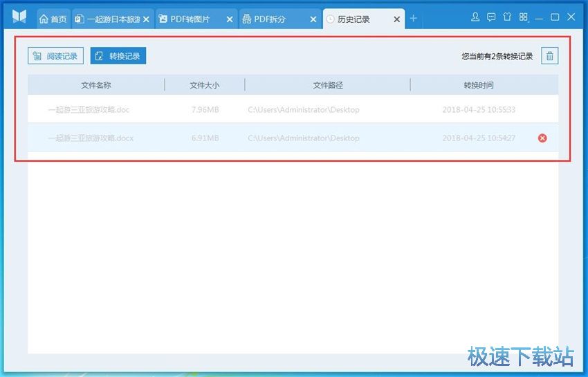Select the 历史记录 tab
Viewport: 588px width, 377px height.
pyautogui.click(x=353, y=19)
